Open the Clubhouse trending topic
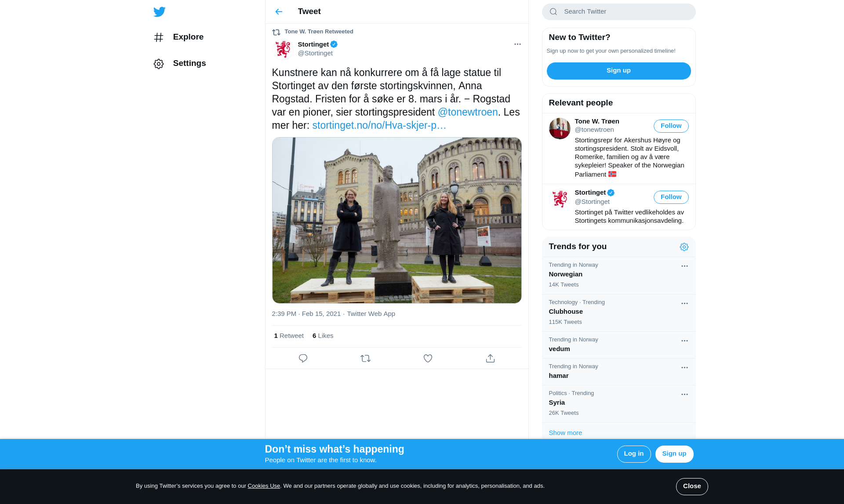Image resolution: width=844 pixels, height=504 pixels. pos(618,313)
